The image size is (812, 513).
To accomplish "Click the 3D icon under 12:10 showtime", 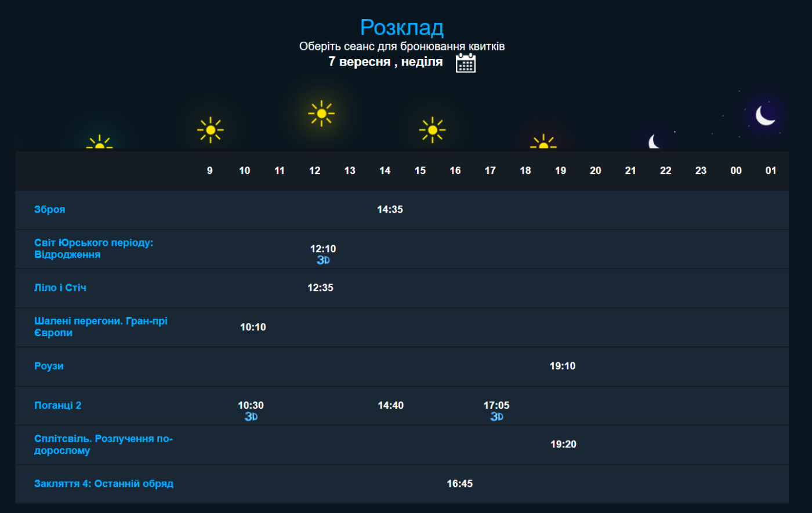I will pos(323,260).
